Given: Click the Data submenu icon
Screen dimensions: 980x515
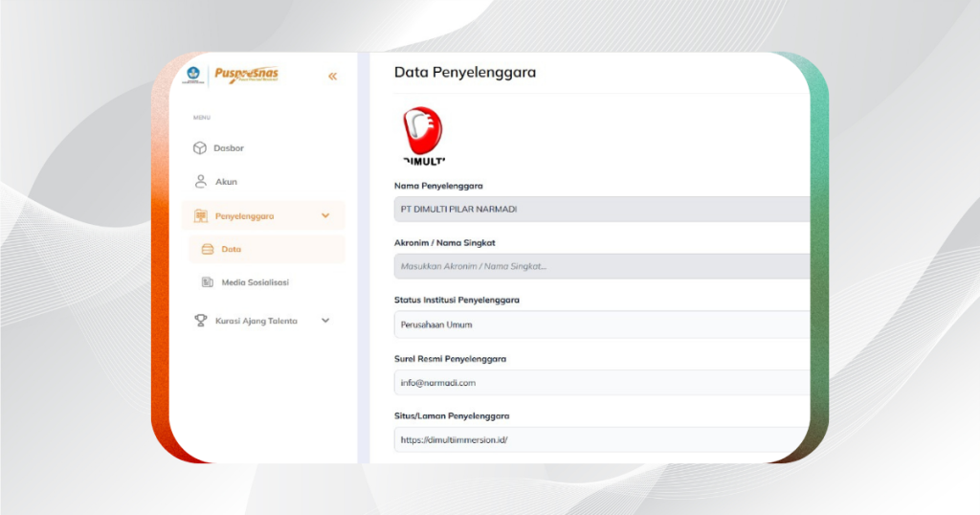Looking at the screenshot, I should tap(207, 250).
